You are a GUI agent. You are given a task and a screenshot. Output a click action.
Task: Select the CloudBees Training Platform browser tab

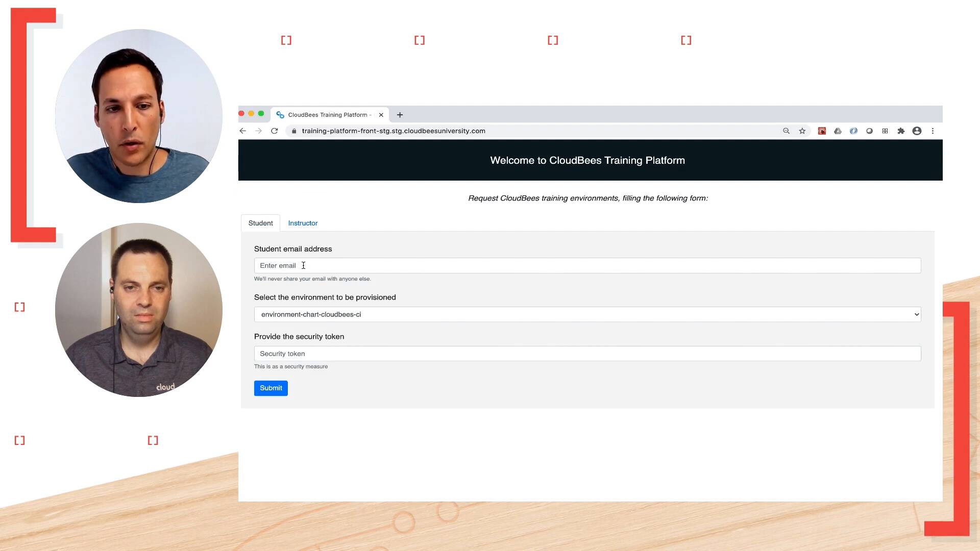tap(330, 115)
